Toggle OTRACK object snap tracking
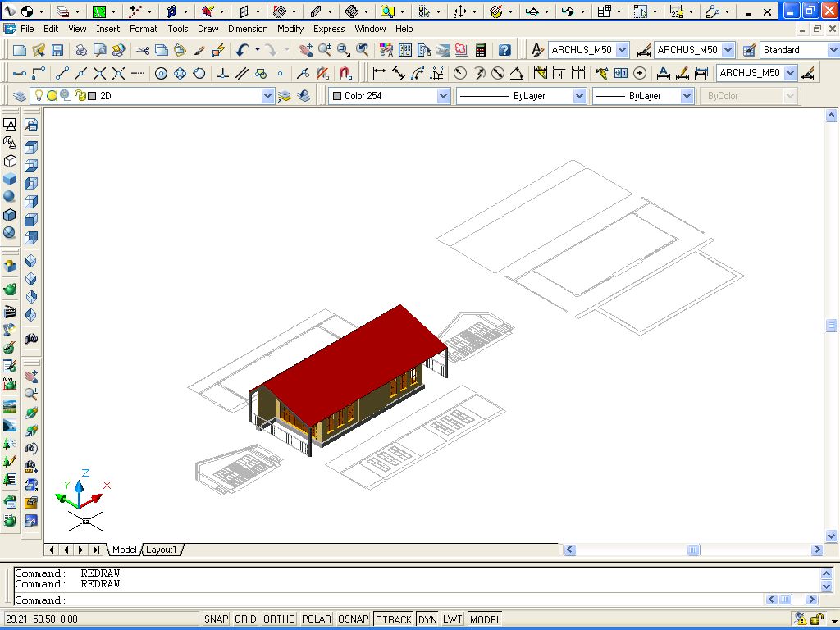This screenshot has height=630, width=840. click(x=394, y=619)
